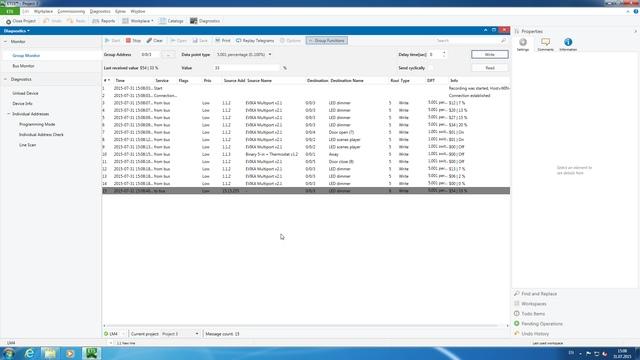The width and height of the screenshot is (640, 360).
Task: Click the Start recording icon
Action: coord(107,40)
